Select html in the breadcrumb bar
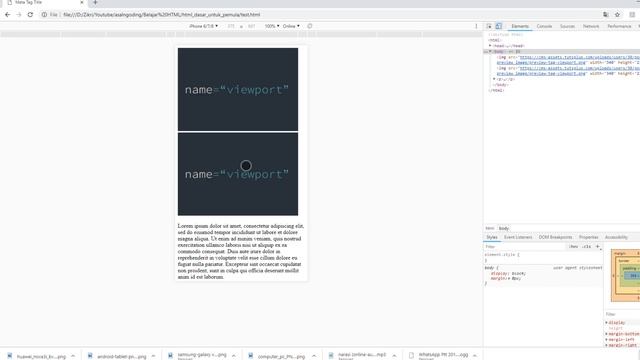640x360 pixels. pos(490,228)
